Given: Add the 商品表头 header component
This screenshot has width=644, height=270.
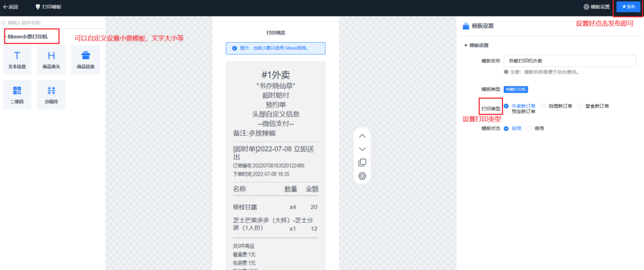Looking at the screenshot, I should (x=51, y=59).
